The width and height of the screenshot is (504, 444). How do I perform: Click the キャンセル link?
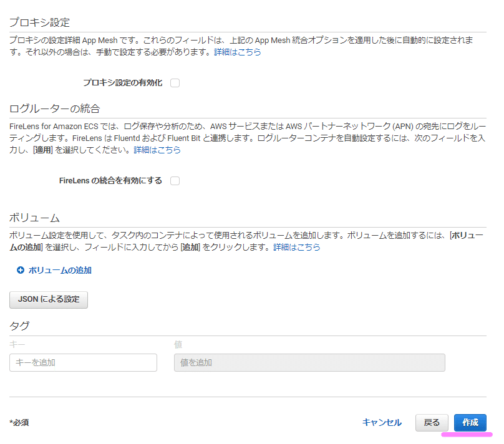click(x=382, y=422)
